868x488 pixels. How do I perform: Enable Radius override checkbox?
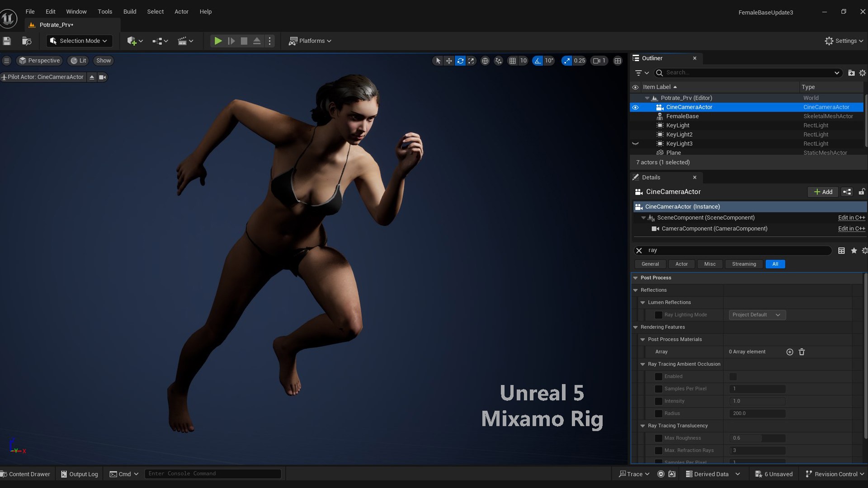pos(659,413)
